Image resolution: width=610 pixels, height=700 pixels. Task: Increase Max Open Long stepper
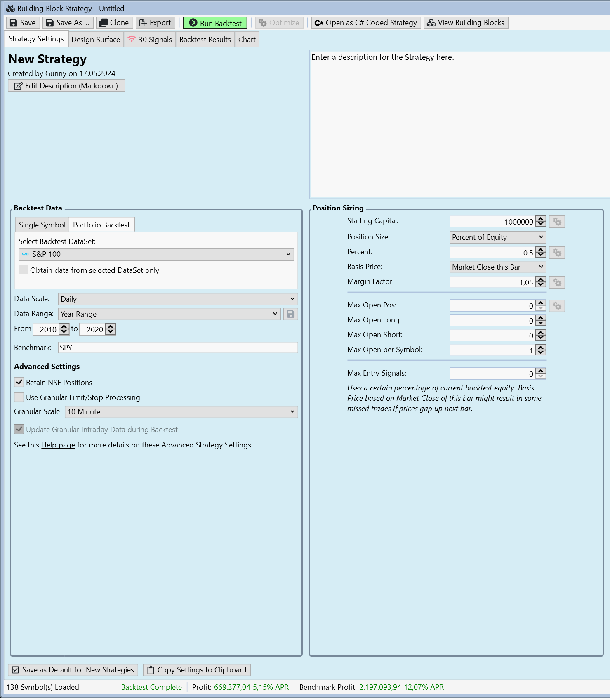(x=541, y=318)
